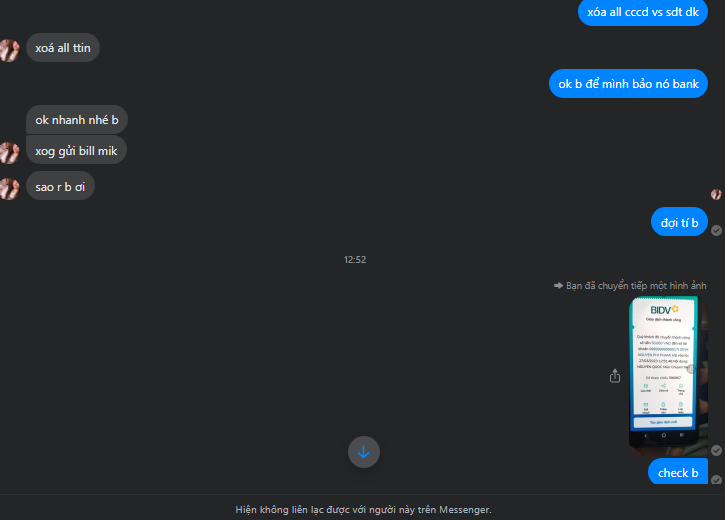This screenshot has height=520, width=725.
Task: Click the forwarded arrow icon above the image
Action: [x=558, y=286]
